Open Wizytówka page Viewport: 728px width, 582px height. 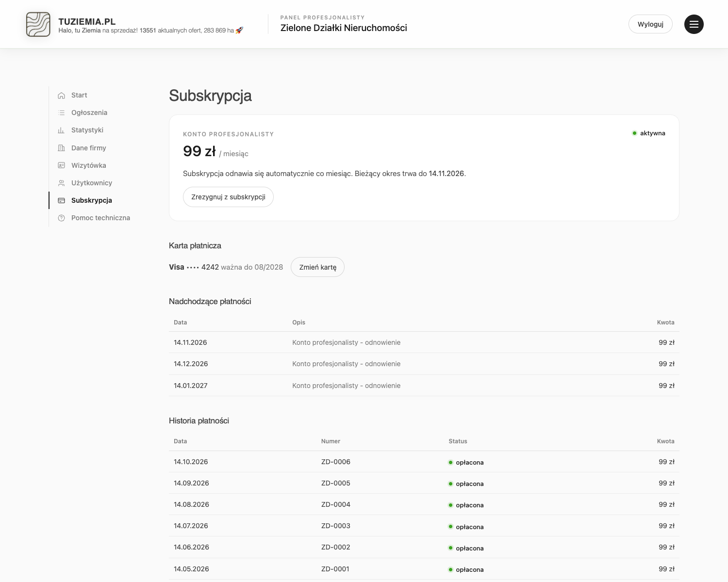click(x=89, y=165)
